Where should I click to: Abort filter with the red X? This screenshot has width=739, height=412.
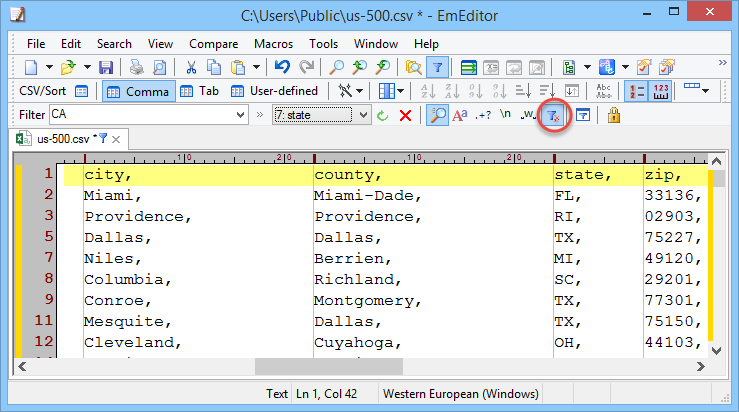coord(405,115)
